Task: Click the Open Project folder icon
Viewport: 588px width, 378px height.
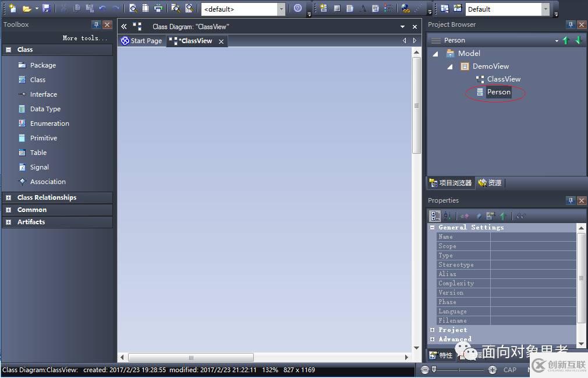Action: [26, 8]
